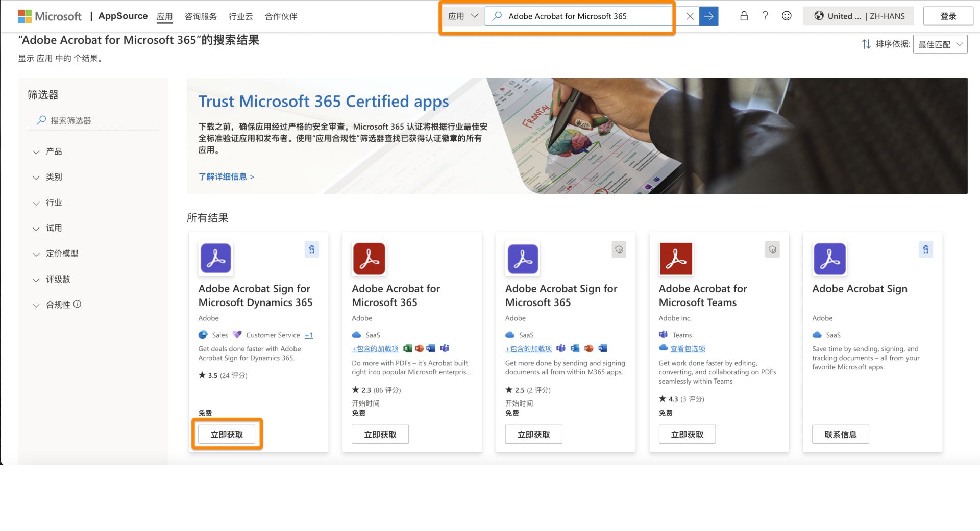The height and width of the screenshot is (531, 980).
Task: Open Adobe Acrobat for Microsoft Teams app icon
Action: pos(676,259)
